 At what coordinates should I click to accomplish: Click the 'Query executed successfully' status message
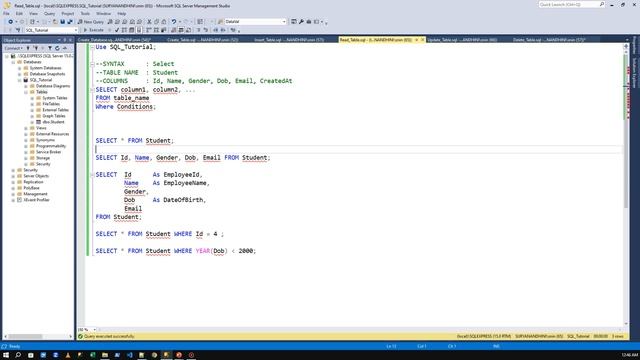tap(109, 336)
